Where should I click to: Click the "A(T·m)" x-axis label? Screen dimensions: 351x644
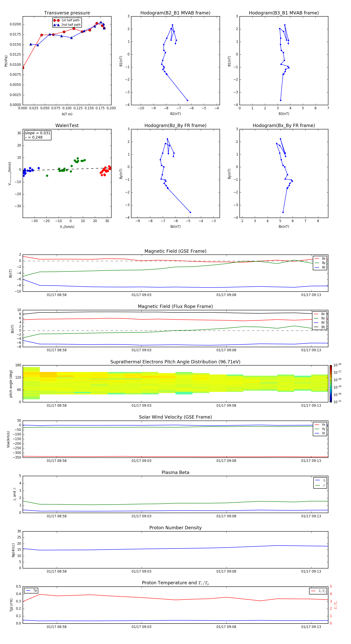pos(67,114)
